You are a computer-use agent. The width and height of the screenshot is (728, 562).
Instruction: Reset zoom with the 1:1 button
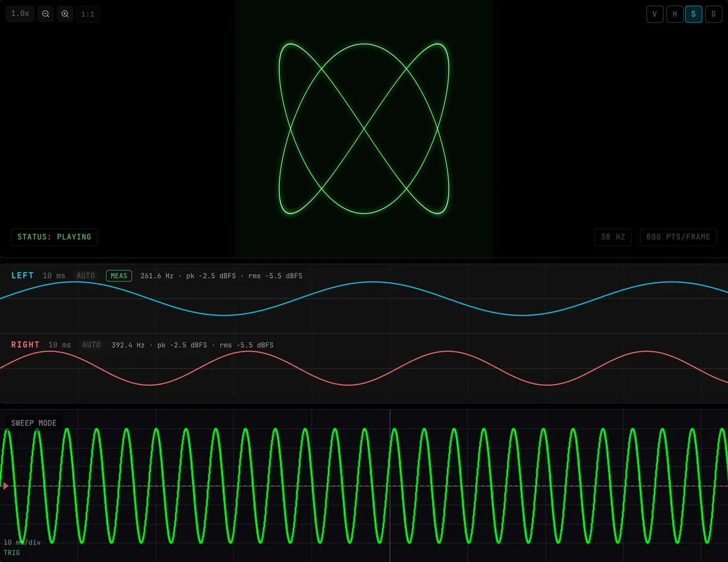coord(88,14)
